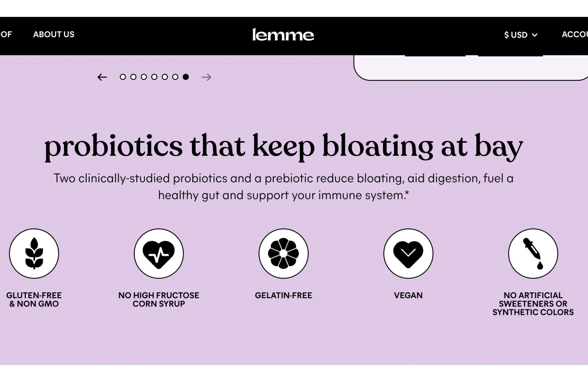Open the Account menu item
The width and height of the screenshot is (588, 382).
575,34
